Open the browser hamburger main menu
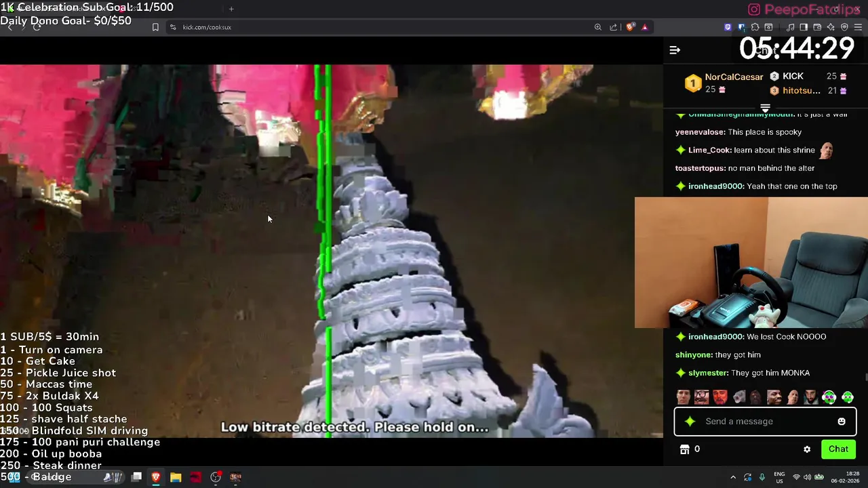Screen dimensions: 868x488 pyautogui.click(x=858, y=27)
